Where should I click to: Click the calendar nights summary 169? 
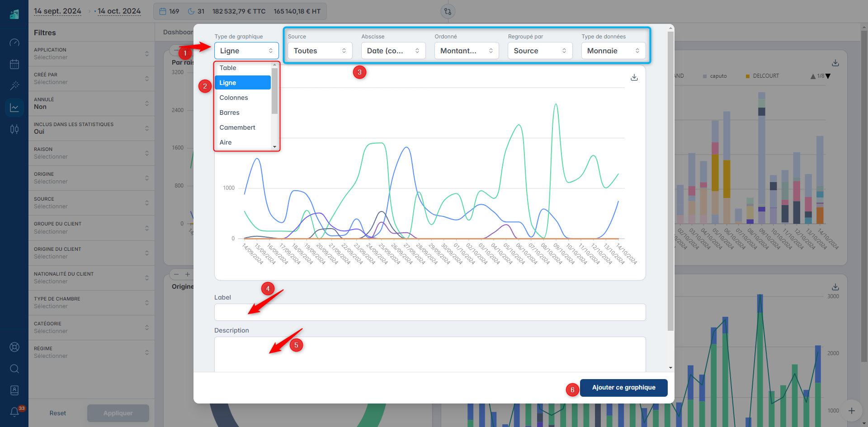click(169, 11)
